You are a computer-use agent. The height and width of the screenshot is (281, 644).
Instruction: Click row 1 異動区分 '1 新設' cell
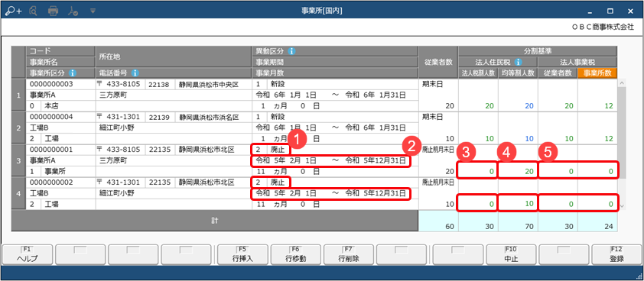click(335, 84)
